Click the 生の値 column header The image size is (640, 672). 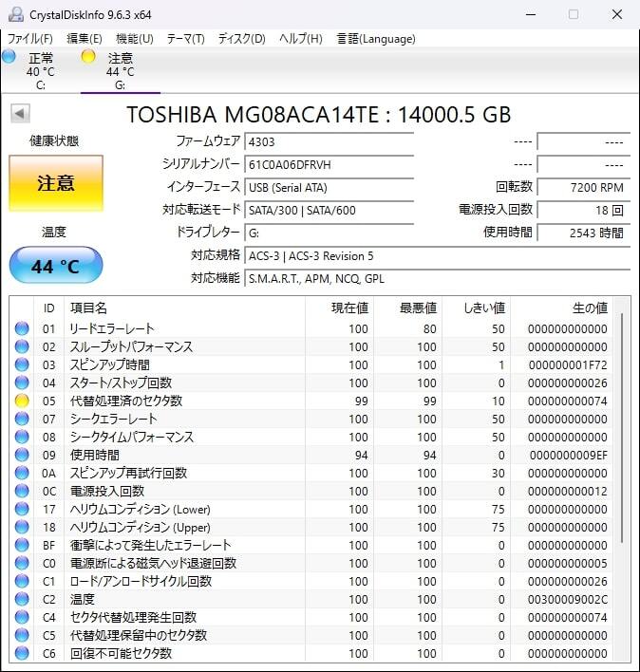coord(561,308)
